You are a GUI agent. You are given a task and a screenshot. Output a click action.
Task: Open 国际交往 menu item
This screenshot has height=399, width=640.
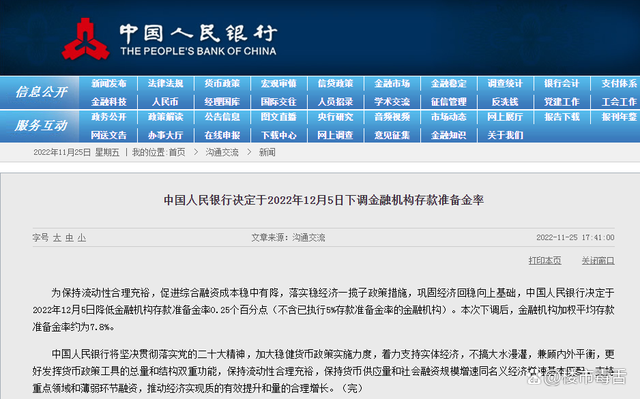click(279, 102)
